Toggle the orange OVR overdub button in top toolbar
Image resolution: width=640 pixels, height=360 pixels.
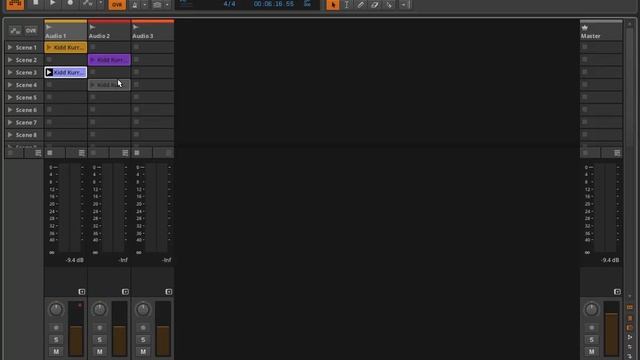(x=117, y=4)
